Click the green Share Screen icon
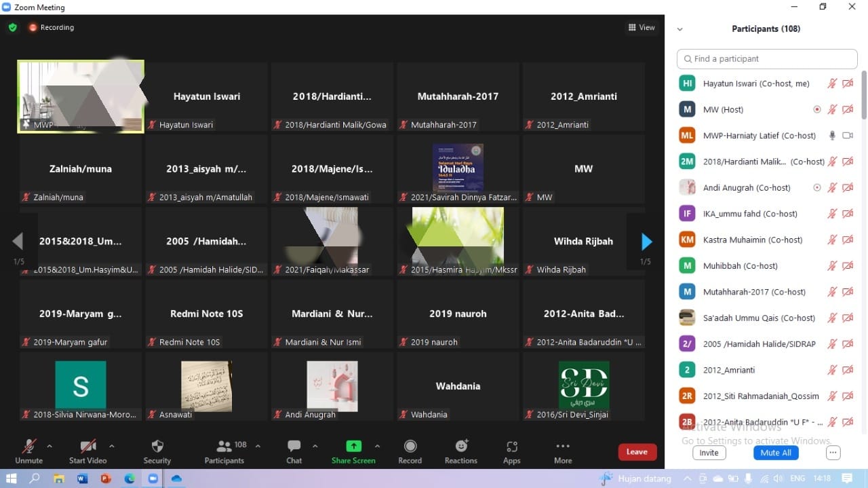Screen dimensions: 868x488 click(353, 447)
